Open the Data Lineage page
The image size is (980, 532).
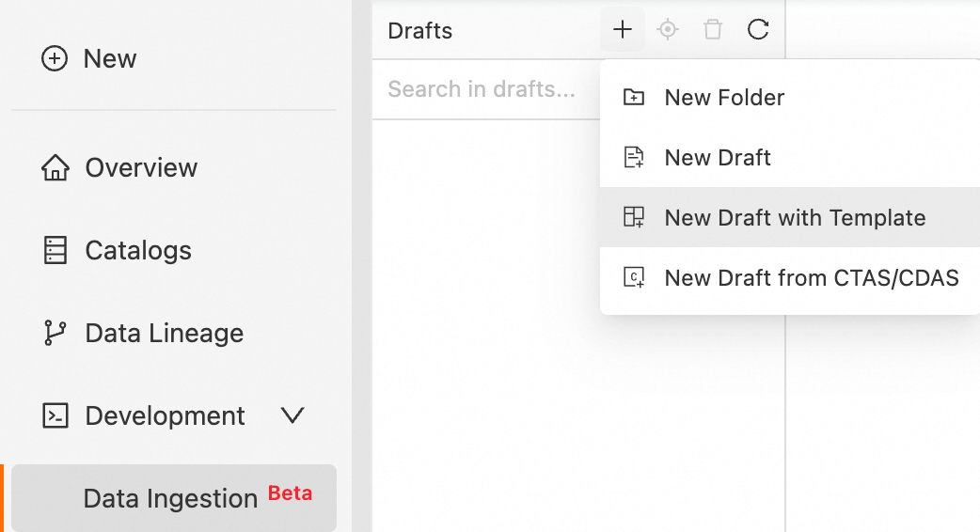(164, 334)
